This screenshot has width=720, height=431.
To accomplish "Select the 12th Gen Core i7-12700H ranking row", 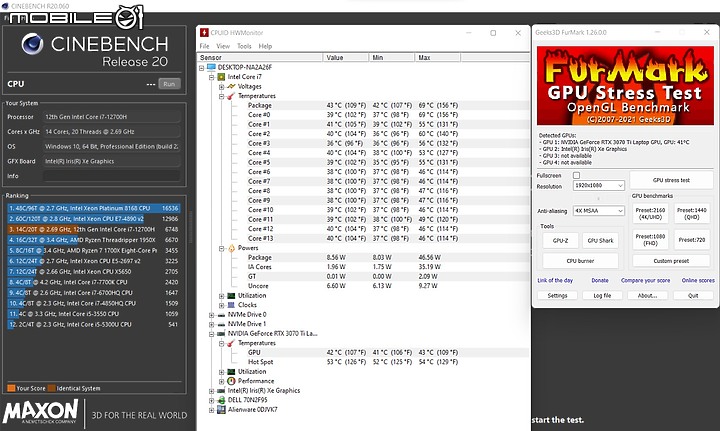I will point(94,229).
